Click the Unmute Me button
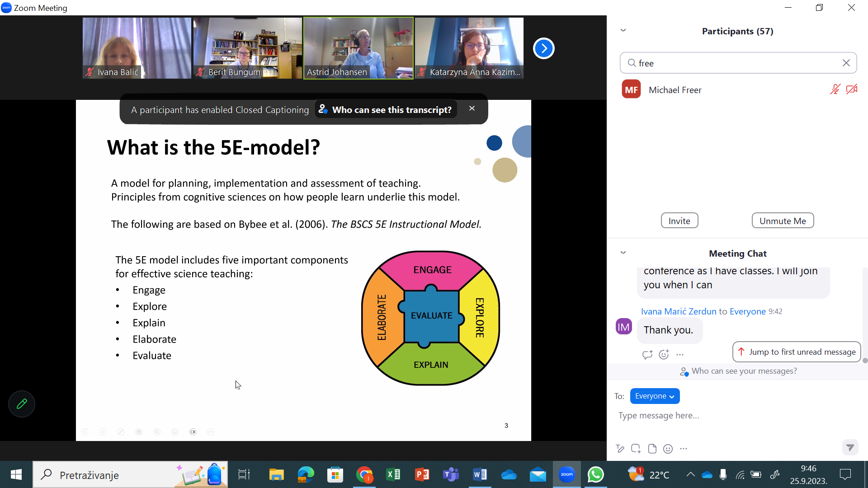Viewport: 868px width, 488px height. [x=783, y=221]
